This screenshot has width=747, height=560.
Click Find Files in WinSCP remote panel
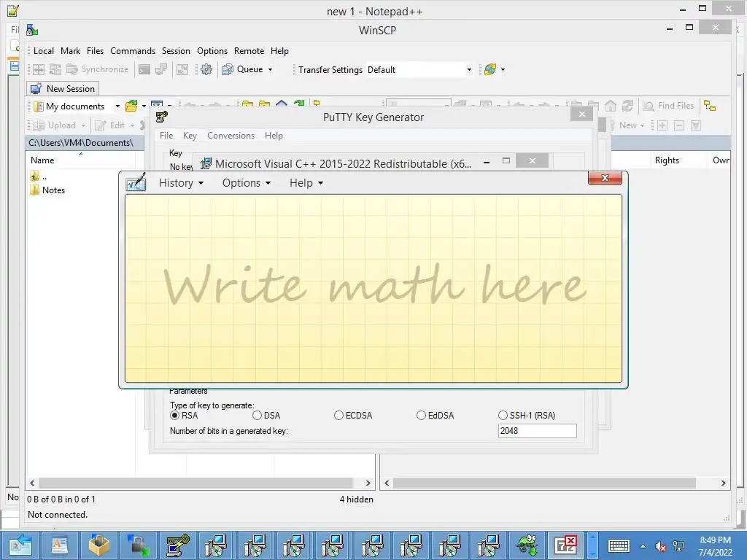[x=668, y=106]
